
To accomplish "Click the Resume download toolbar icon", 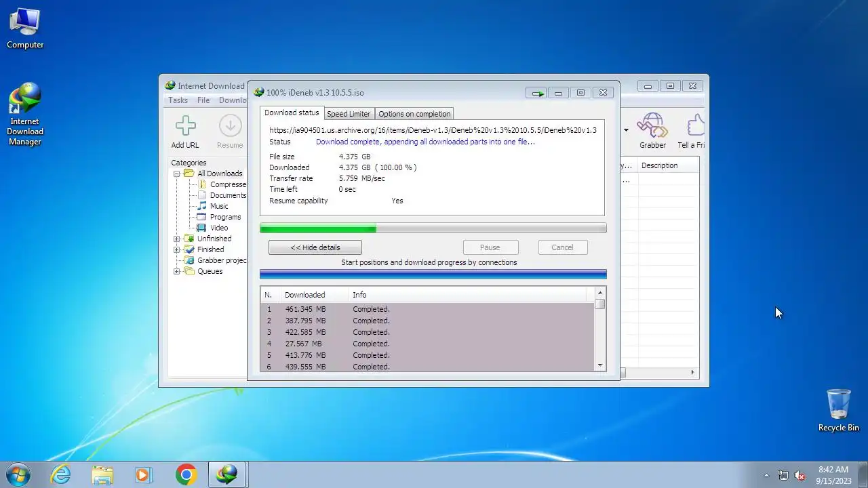I will 230,131.
